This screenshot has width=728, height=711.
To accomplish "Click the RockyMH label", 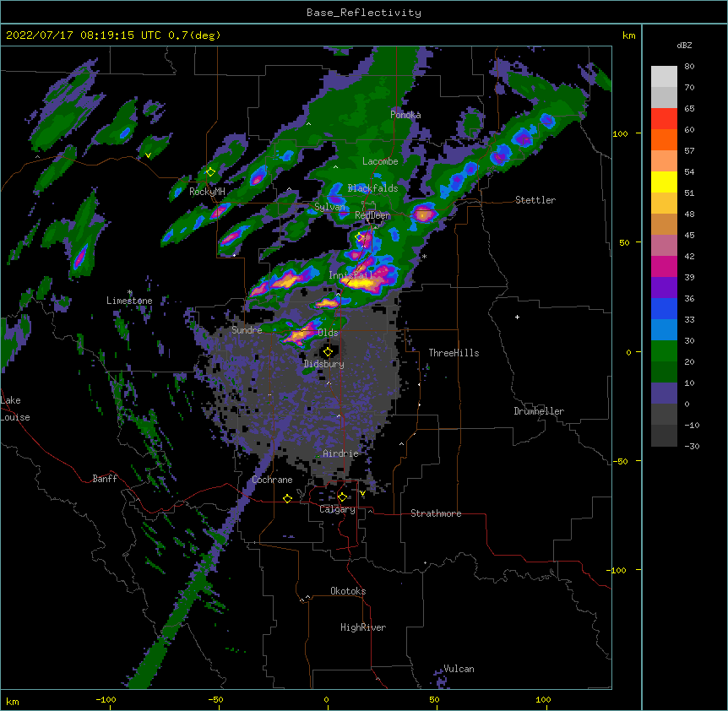I will pos(207,192).
